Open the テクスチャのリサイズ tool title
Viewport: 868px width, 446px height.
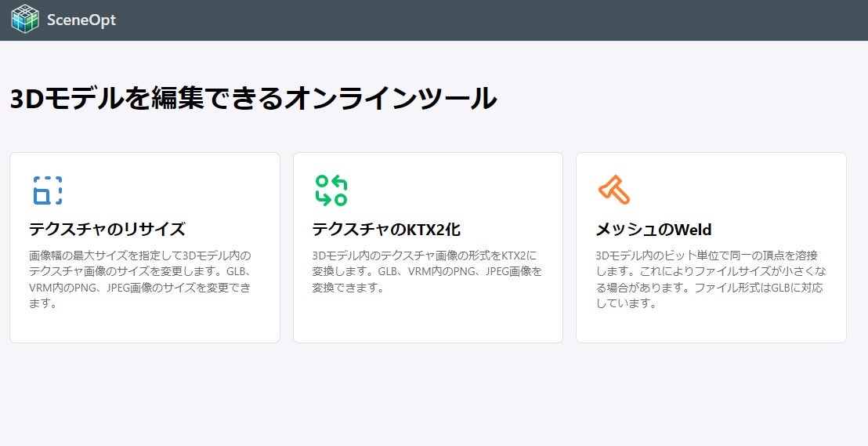(x=107, y=230)
